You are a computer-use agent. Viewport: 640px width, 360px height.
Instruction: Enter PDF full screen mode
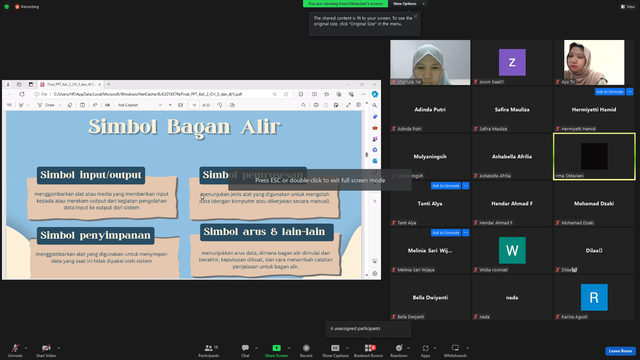(348, 105)
